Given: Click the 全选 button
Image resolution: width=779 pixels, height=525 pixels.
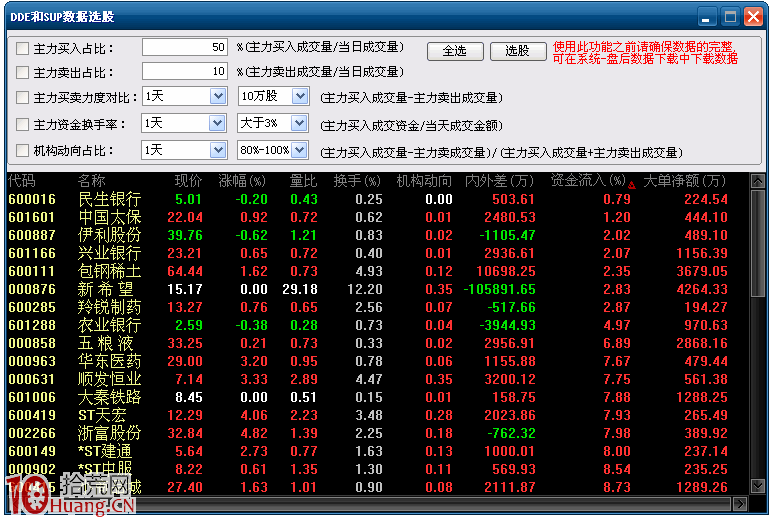Looking at the screenshot, I should tap(455, 51).
